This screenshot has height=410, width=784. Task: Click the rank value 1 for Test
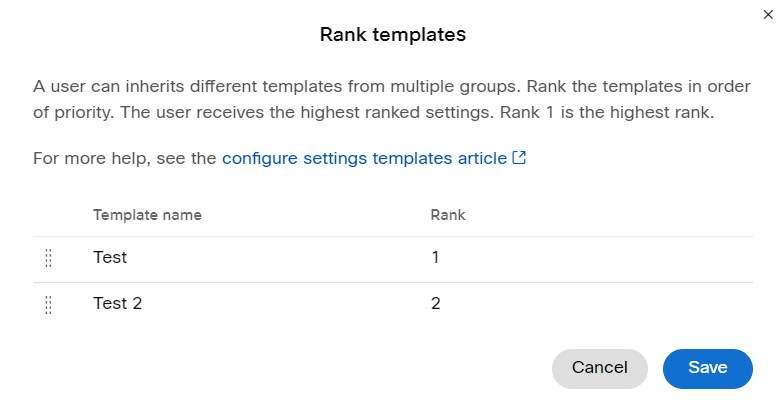pos(436,257)
